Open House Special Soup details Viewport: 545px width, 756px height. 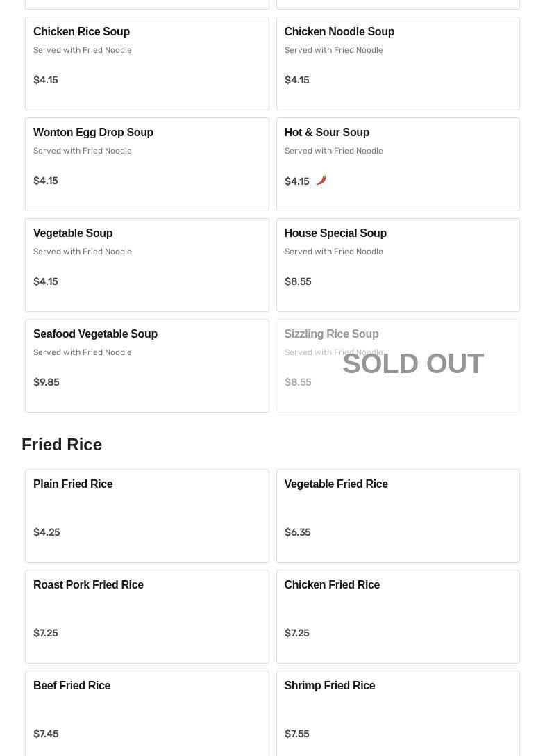click(x=398, y=265)
